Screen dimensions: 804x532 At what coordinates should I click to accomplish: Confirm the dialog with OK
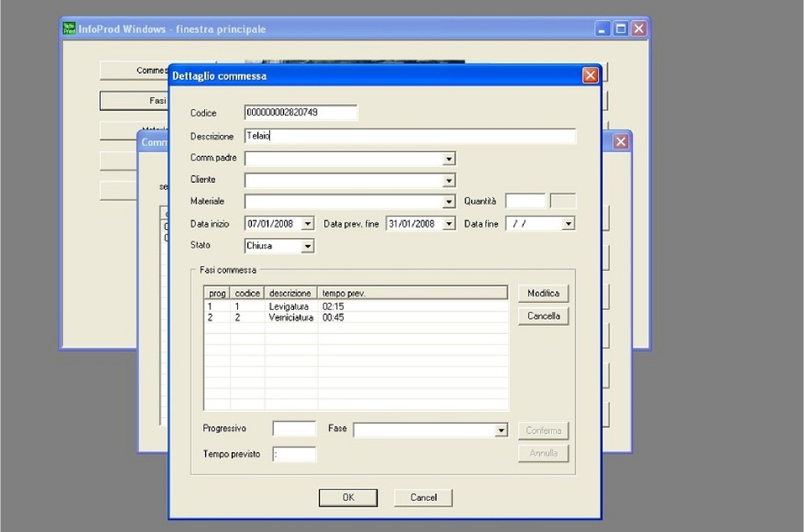348,497
